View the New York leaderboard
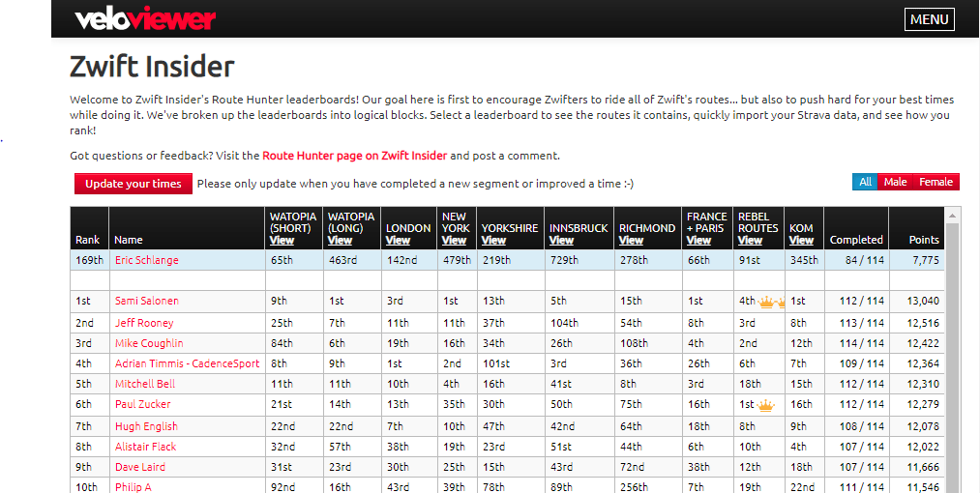 pos(454,240)
